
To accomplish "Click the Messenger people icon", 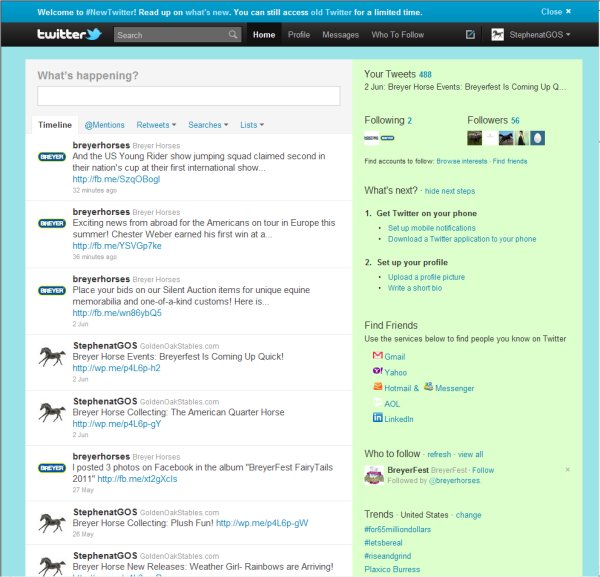I will (x=429, y=386).
